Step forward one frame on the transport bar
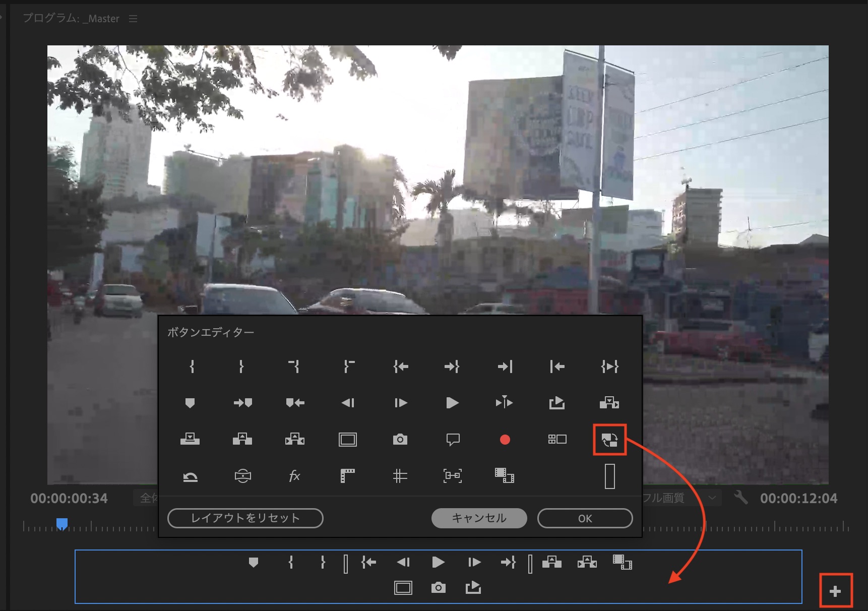The width and height of the screenshot is (868, 611). coord(474,562)
